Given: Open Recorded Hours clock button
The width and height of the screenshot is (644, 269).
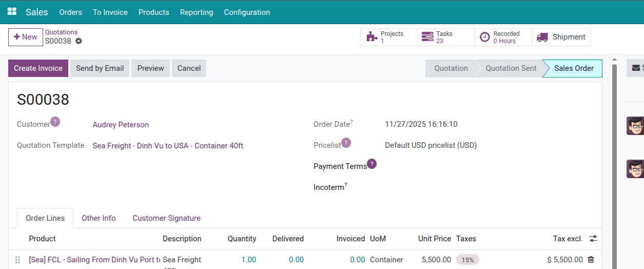Looking at the screenshot, I should (x=503, y=37).
